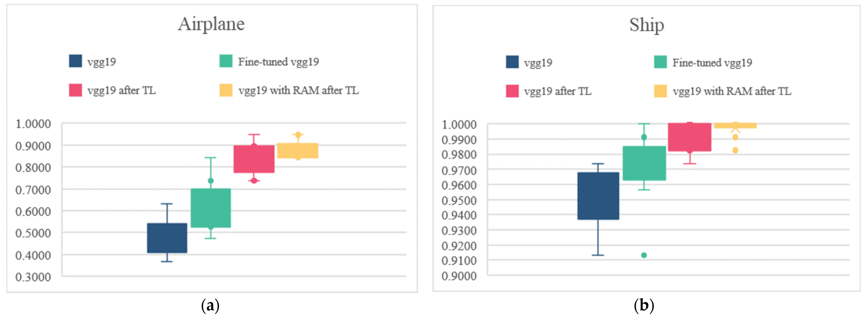Select the pink vgg19 after TL swatch in Ship legend
This screenshot has width=868, height=319.
512,91
